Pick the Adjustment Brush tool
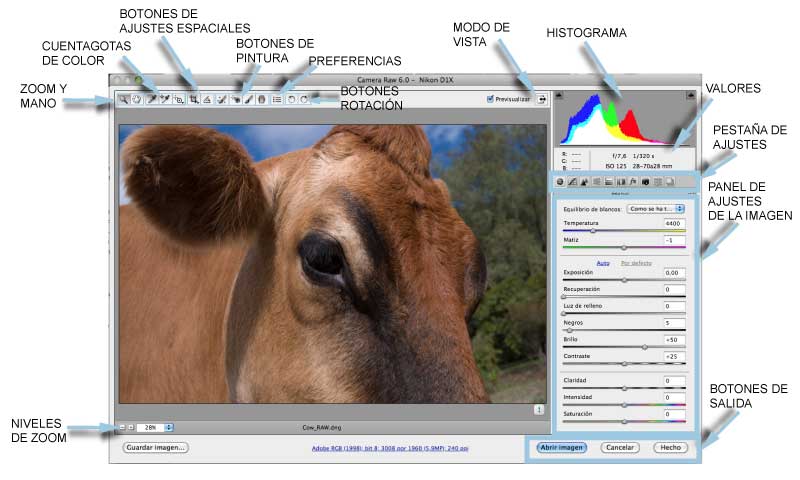The height and width of the screenshot is (480, 800). pyautogui.click(x=248, y=99)
